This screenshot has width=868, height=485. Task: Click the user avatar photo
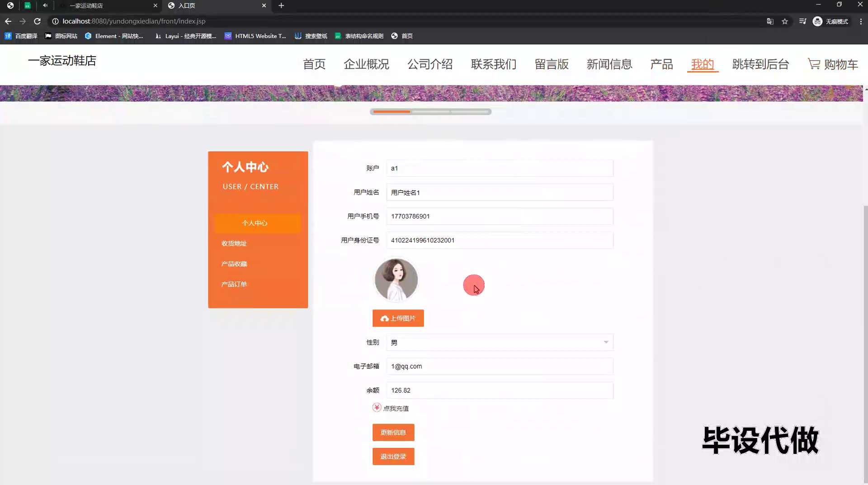point(396,280)
